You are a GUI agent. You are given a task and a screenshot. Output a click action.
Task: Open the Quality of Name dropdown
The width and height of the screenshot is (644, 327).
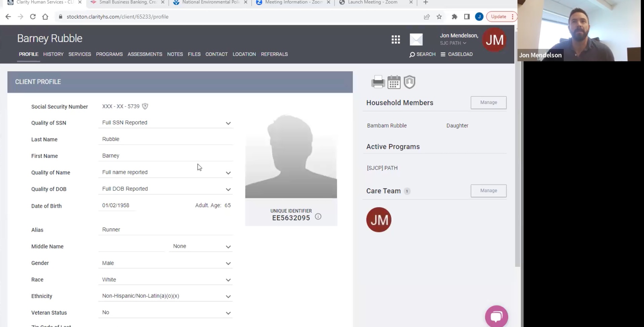point(165,172)
